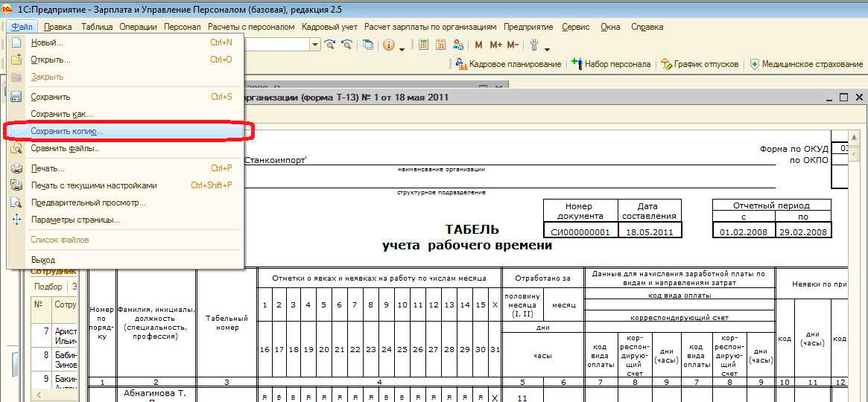The width and height of the screenshot is (868, 402).
Task: Select employee row number 7
Action: click(55, 336)
